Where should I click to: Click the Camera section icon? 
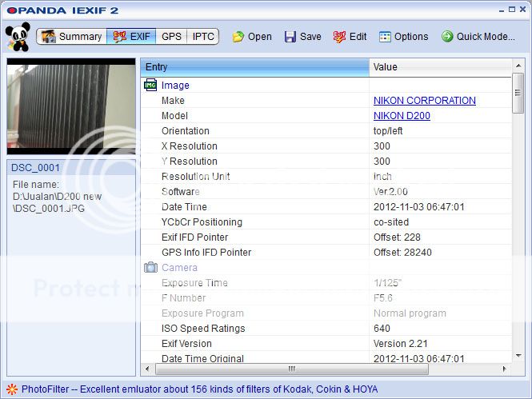(x=150, y=268)
